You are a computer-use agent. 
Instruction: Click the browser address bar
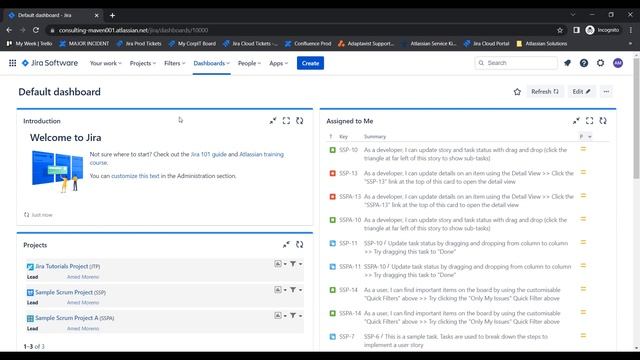click(302, 30)
